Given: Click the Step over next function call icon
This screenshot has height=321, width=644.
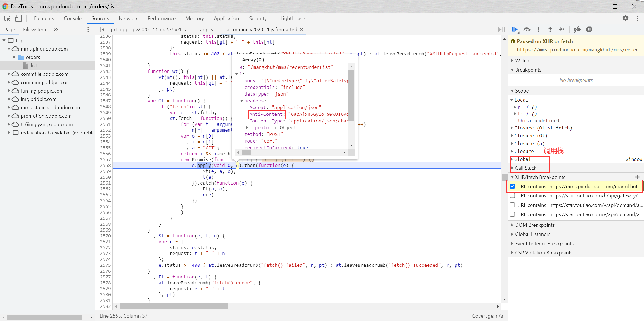Looking at the screenshot, I should [527, 29].
